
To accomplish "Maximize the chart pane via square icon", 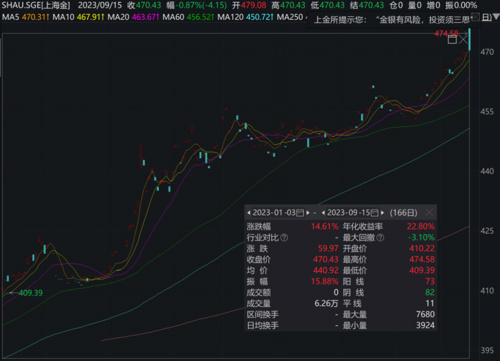I will pos(452,40).
